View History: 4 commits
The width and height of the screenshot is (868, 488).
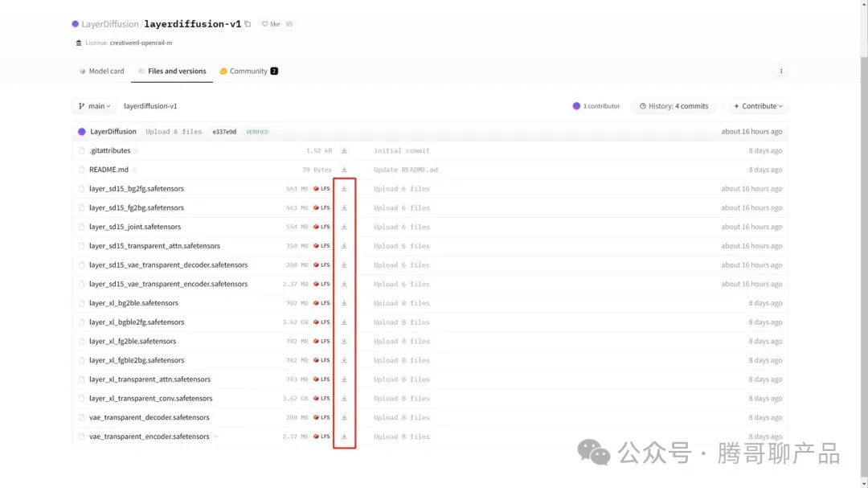pos(674,106)
